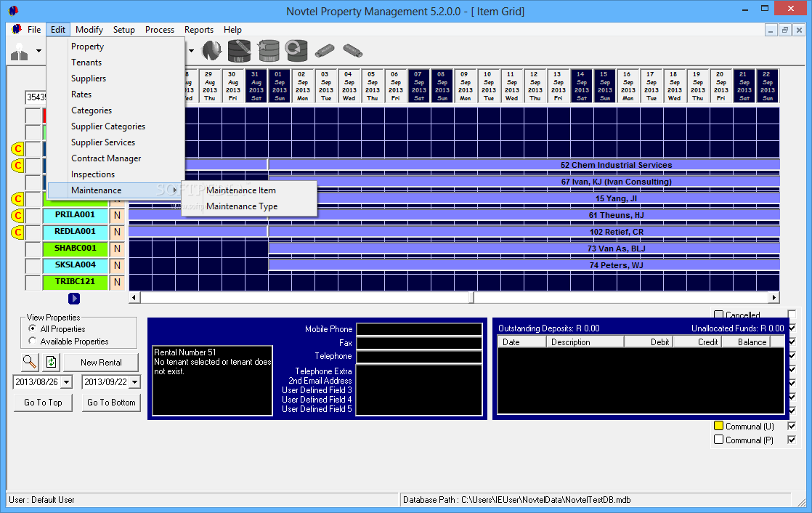Select the DEMO database icon
Viewport: 812px width, 513px height.
pyautogui.click(x=269, y=51)
